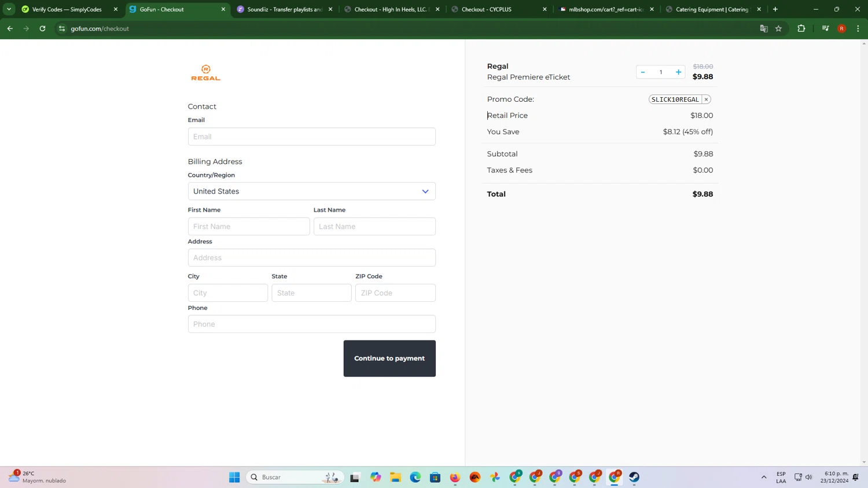The height and width of the screenshot is (488, 868).
Task: Open the notifications bell icon
Action: point(856,477)
